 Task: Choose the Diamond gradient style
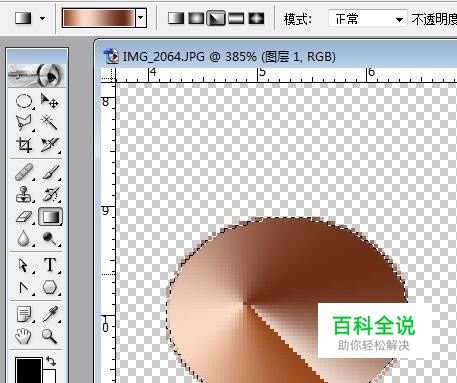[x=256, y=19]
